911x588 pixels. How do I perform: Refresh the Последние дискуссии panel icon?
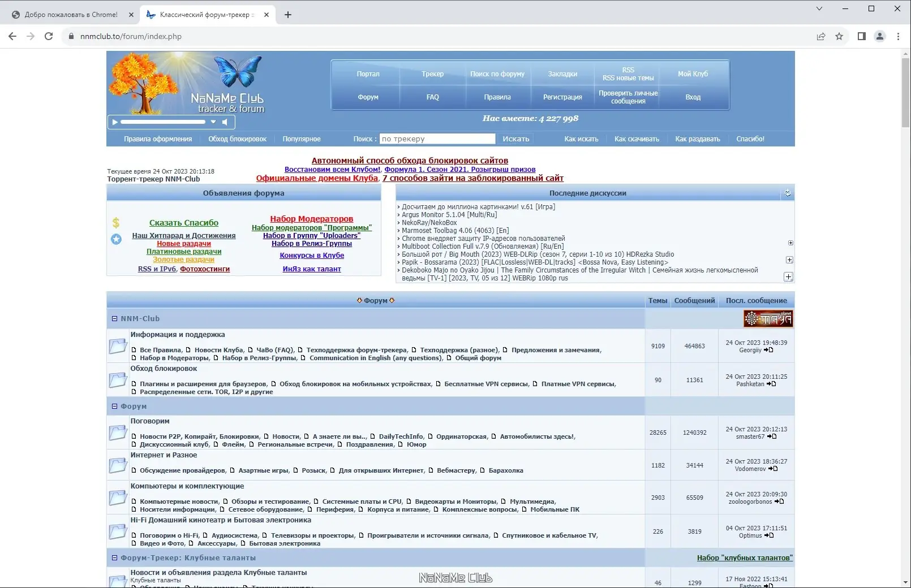coord(788,192)
